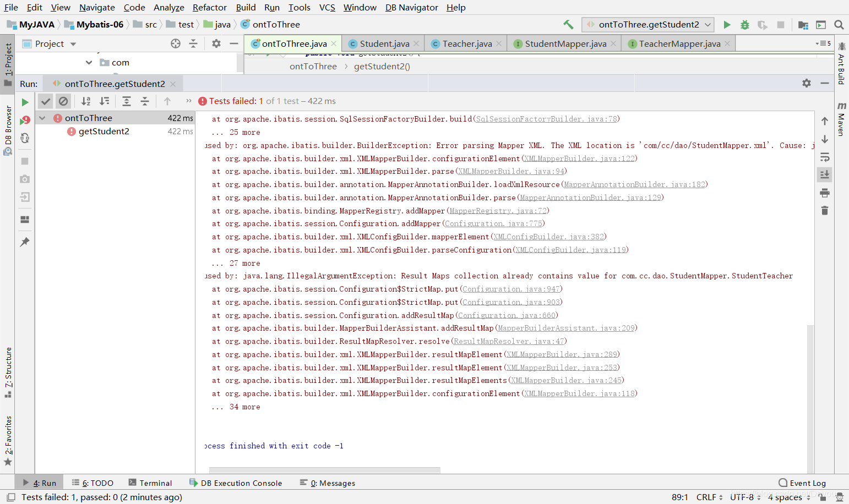The image size is (849, 504).
Task: Open the Refactor menu
Action: [210, 8]
